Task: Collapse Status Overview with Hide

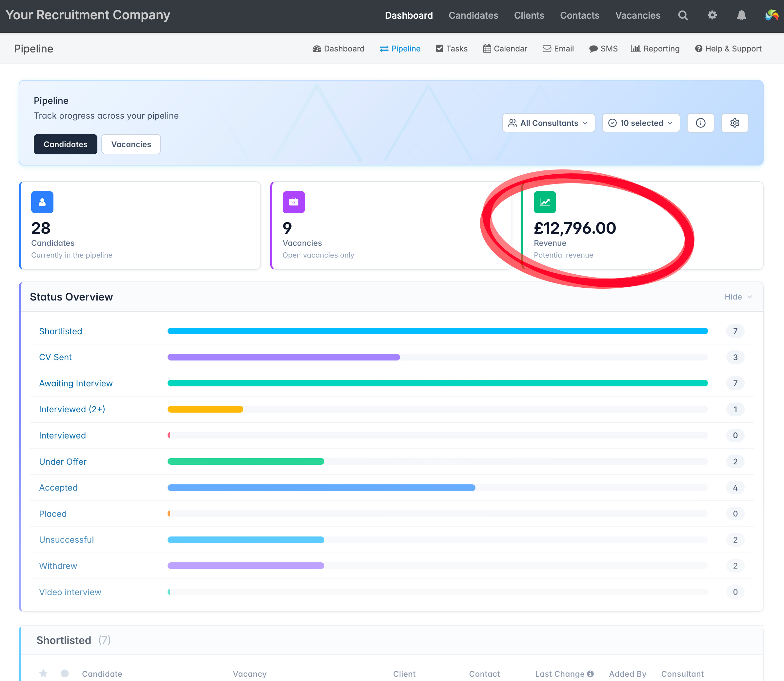Action: pyautogui.click(x=738, y=297)
